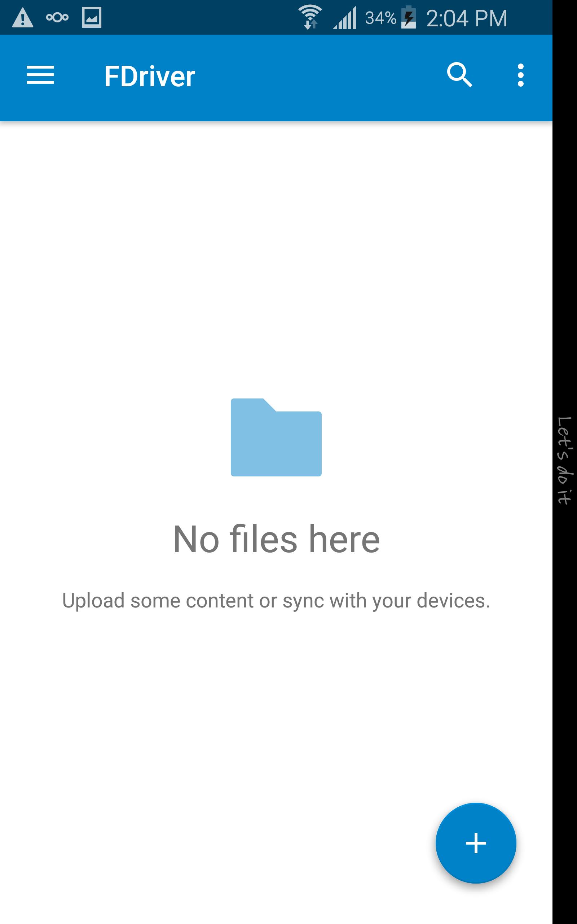The image size is (577, 924).
Task: Tap the warning triangle status icon
Action: pos(23,18)
